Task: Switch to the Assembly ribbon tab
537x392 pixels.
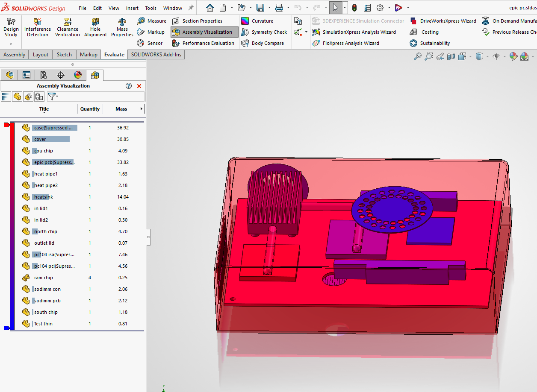Action: 15,55
